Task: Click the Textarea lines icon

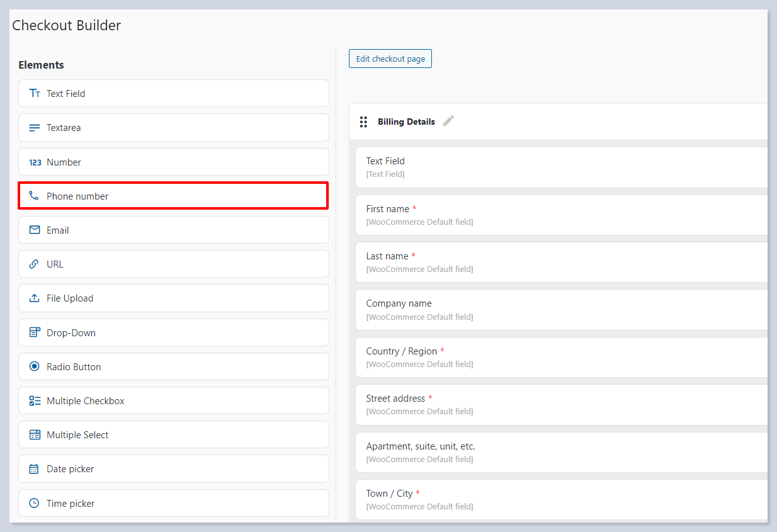Action: (35, 128)
